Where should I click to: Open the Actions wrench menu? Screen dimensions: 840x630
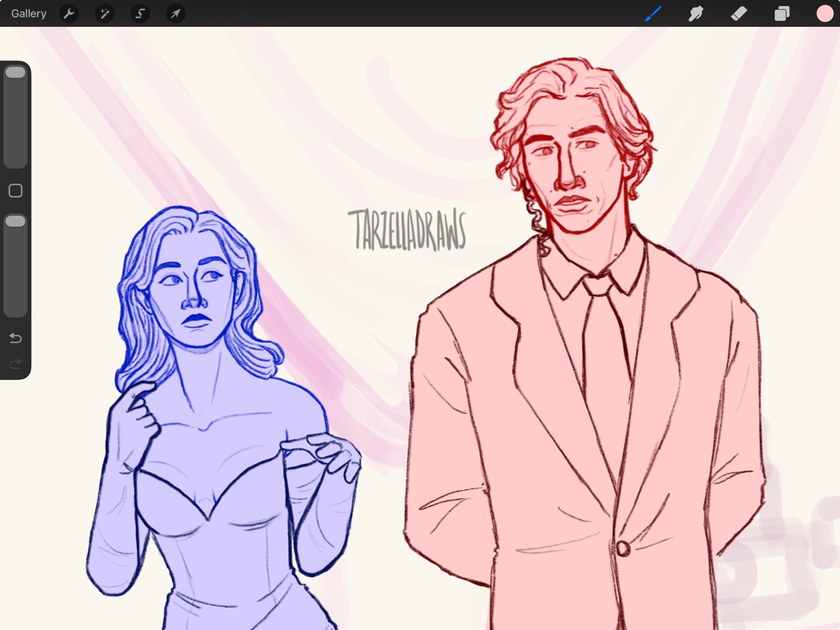(x=69, y=13)
